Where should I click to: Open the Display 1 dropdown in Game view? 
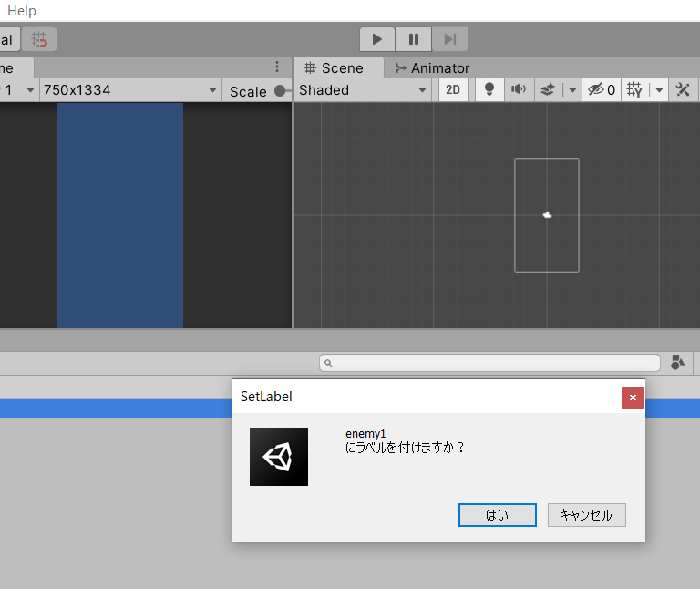(18, 90)
